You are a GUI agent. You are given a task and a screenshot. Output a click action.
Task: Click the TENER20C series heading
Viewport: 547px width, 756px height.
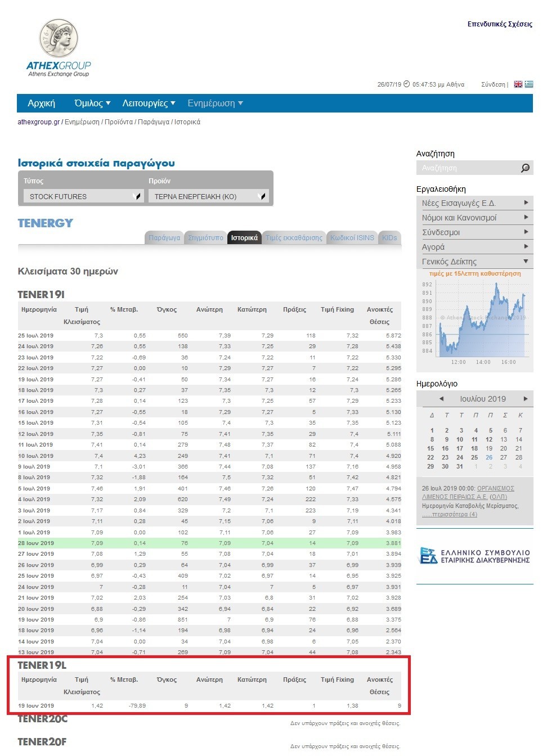point(43,719)
